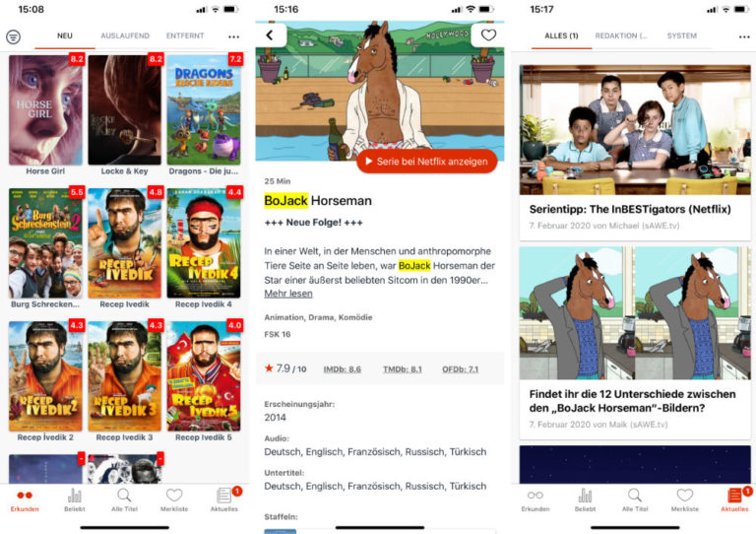Tap Erkunden icon in the right bottom bar
The height and width of the screenshot is (534, 756).
point(535,496)
